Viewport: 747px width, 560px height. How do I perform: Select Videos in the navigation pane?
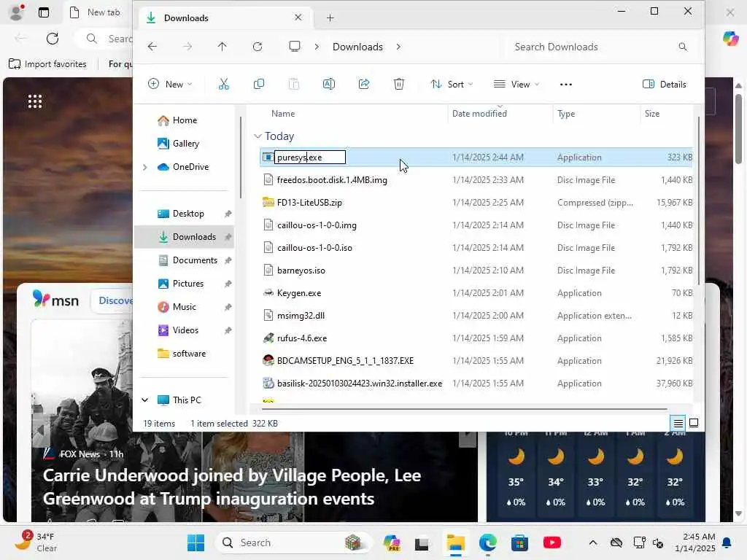pos(185,330)
